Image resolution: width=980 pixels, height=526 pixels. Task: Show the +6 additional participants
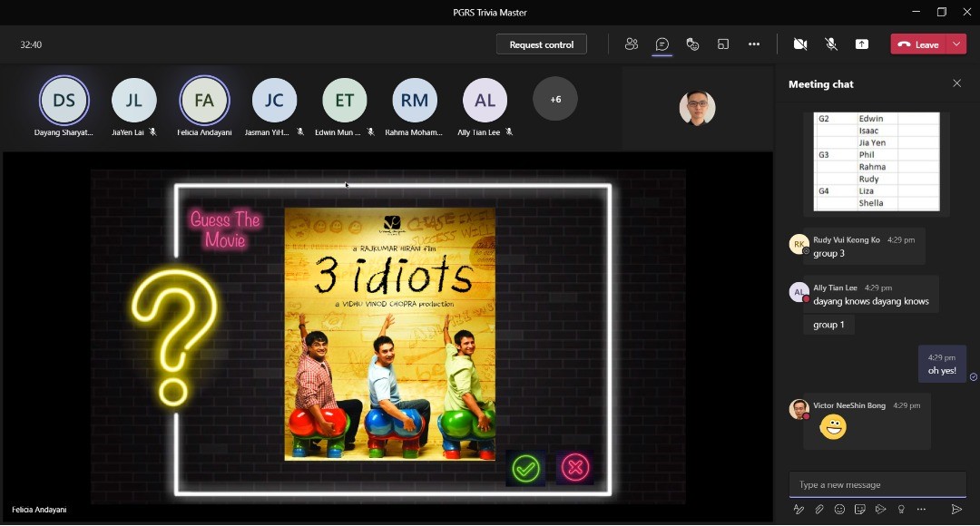point(555,100)
